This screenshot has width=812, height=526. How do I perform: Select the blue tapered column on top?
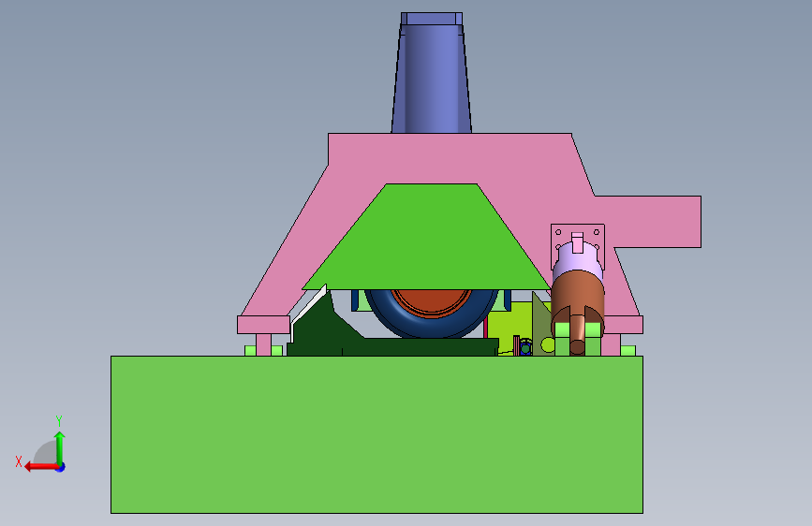pyautogui.click(x=432, y=78)
